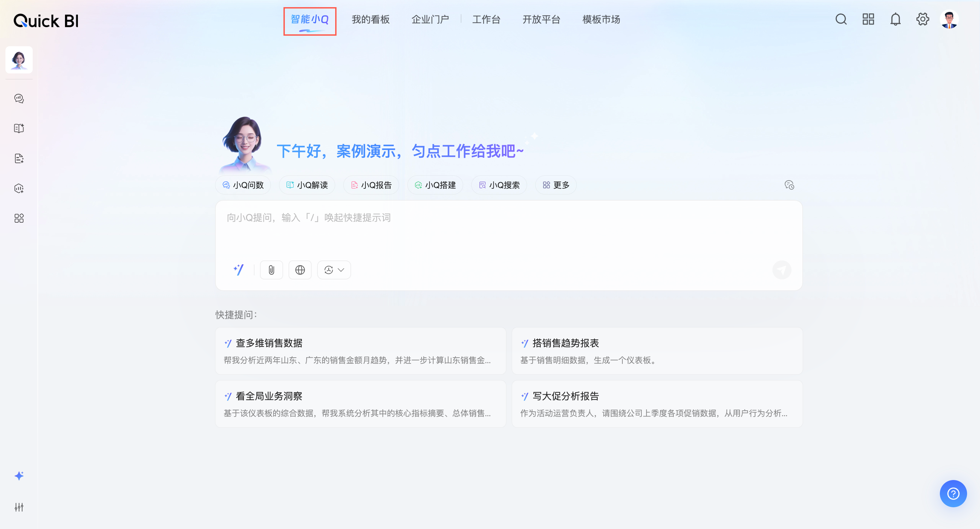Screen dimensions: 980x529
Task: Click the send arrow button
Action: [782, 270]
